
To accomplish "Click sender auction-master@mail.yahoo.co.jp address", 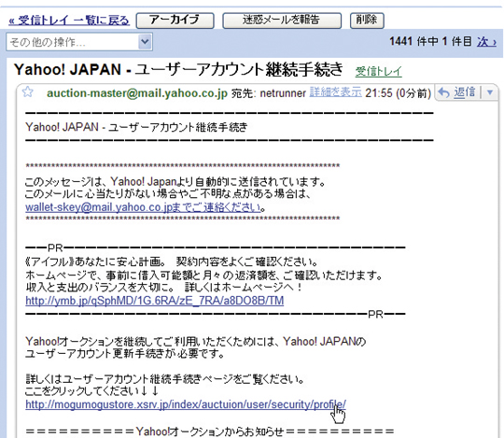I will [137, 93].
